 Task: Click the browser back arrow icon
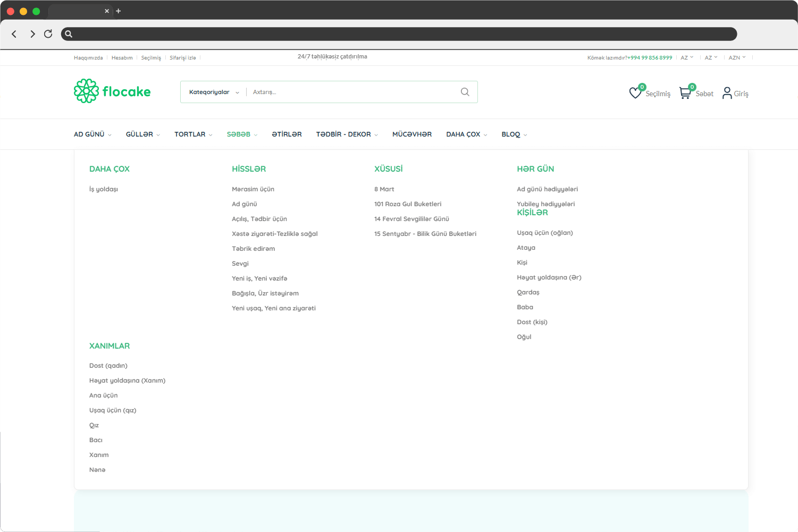14,33
